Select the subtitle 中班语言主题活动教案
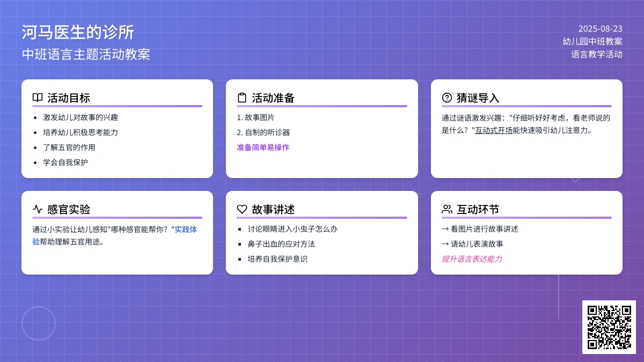Image resolution: width=644 pixels, height=362 pixels. tap(86, 54)
